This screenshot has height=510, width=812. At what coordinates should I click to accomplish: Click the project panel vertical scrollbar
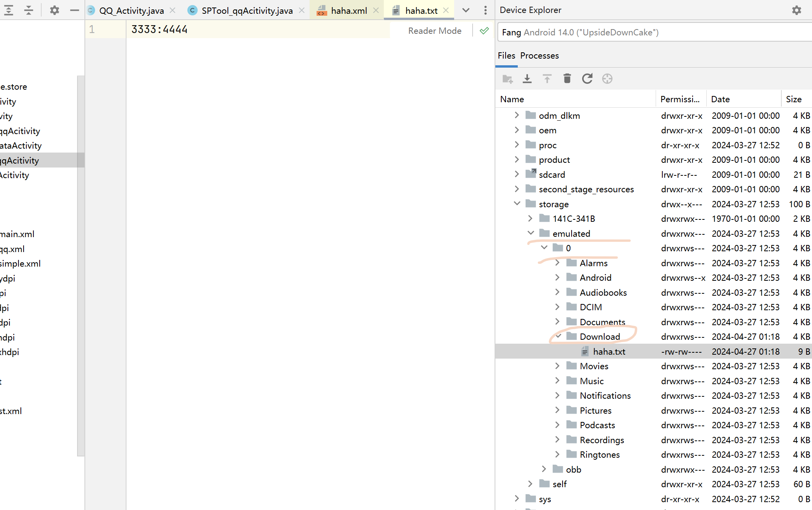click(x=81, y=265)
